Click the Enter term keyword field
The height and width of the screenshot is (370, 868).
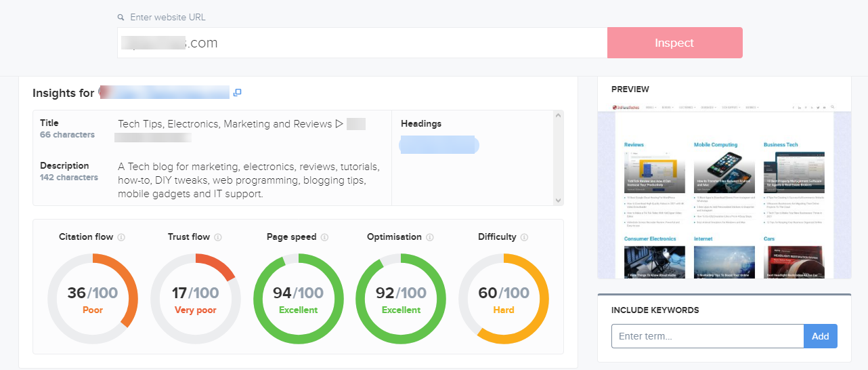click(707, 336)
